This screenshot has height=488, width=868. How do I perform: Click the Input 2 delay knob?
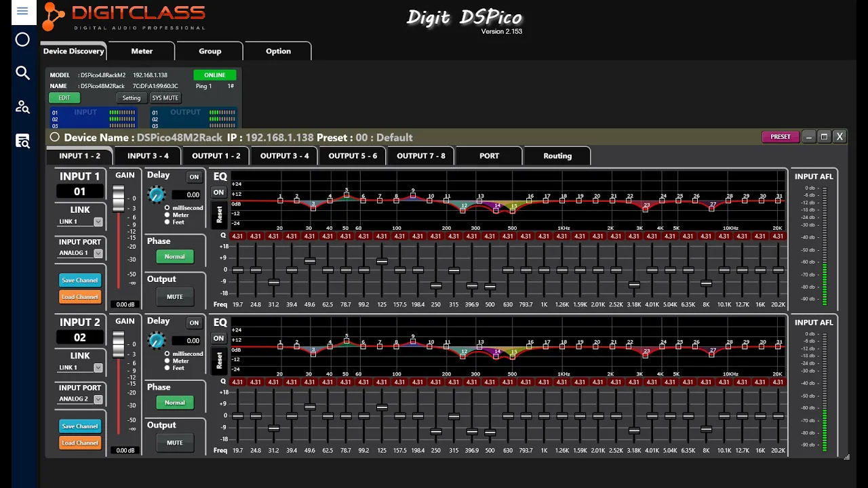[x=156, y=340]
